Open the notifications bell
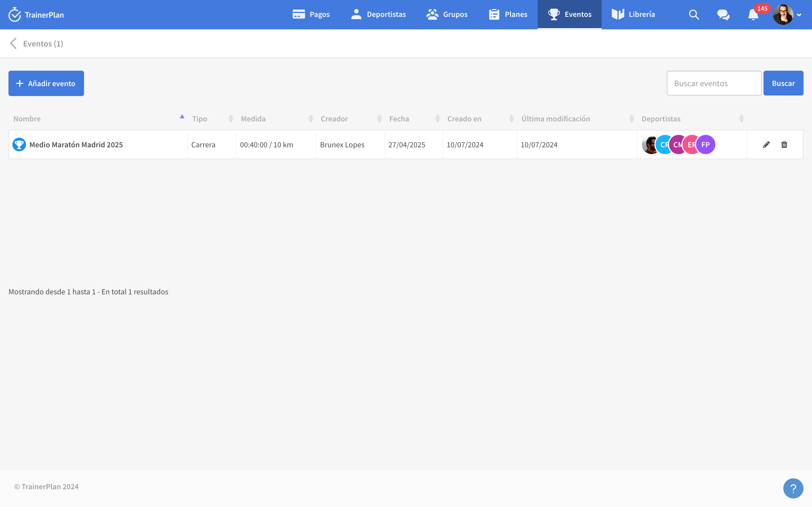The image size is (812, 507). coord(753,15)
